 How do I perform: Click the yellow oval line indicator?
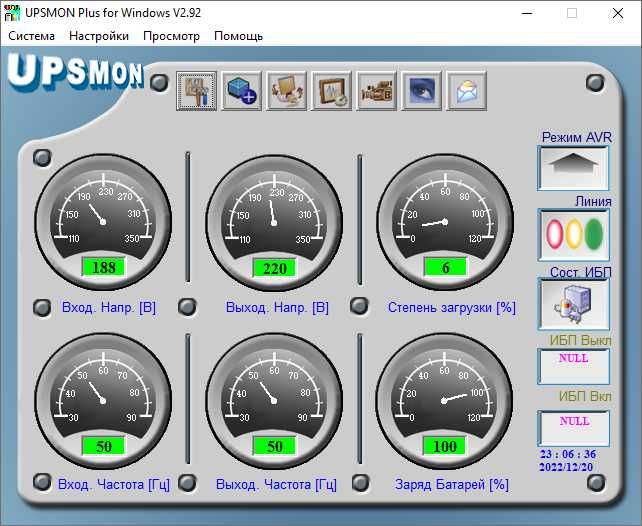click(x=574, y=234)
